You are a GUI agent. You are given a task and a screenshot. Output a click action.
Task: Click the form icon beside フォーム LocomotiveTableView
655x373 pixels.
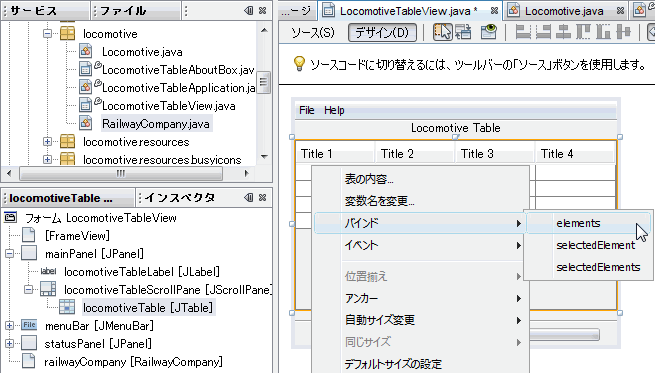[10, 217]
